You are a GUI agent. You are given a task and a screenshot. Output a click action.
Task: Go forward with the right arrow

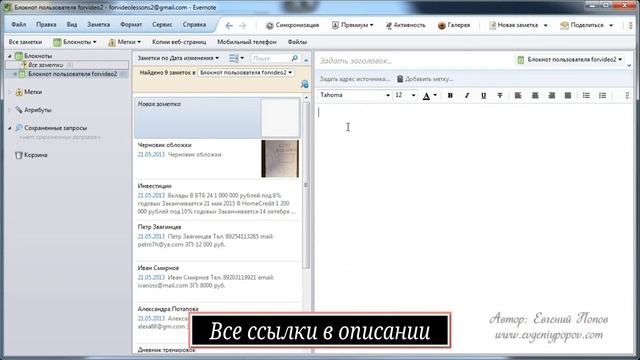tap(243, 25)
